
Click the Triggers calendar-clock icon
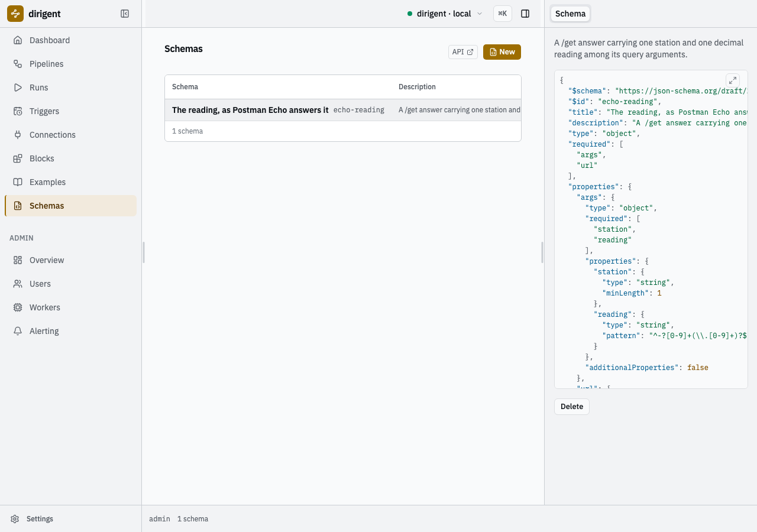tap(18, 111)
